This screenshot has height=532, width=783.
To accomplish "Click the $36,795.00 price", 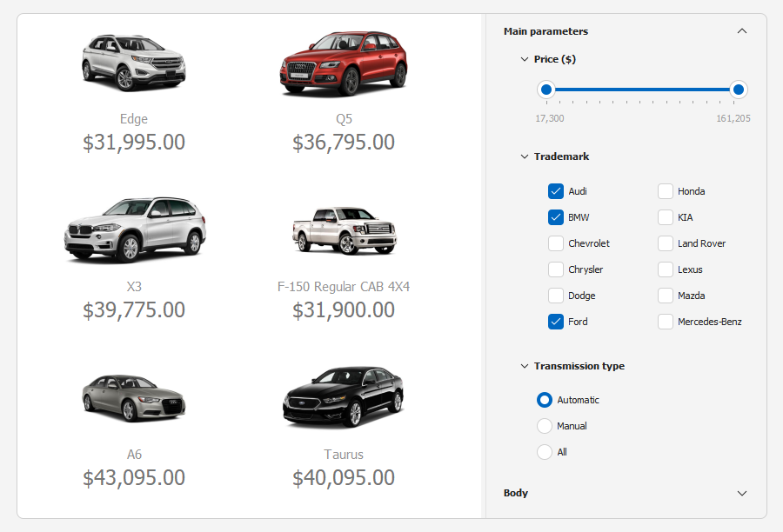I will pyautogui.click(x=344, y=143).
